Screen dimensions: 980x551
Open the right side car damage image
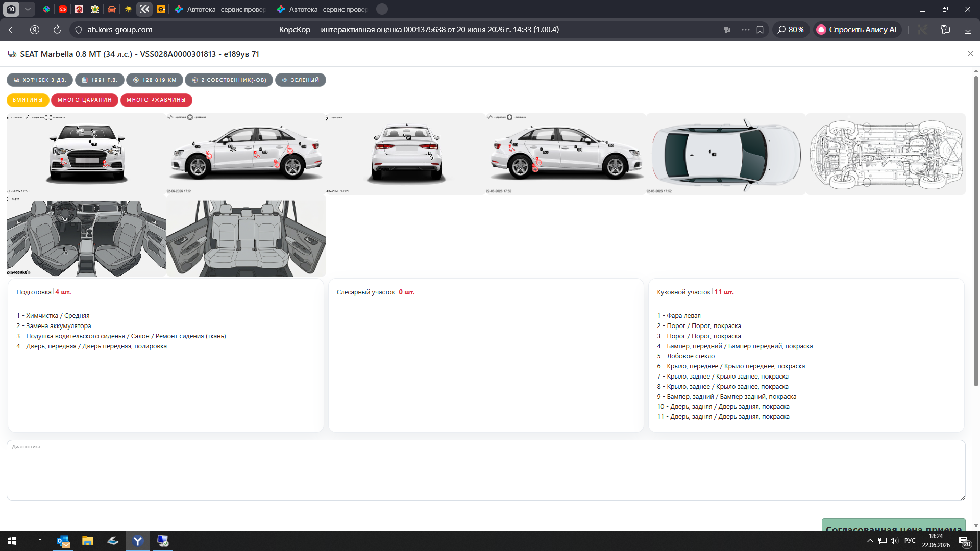(x=566, y=154)
